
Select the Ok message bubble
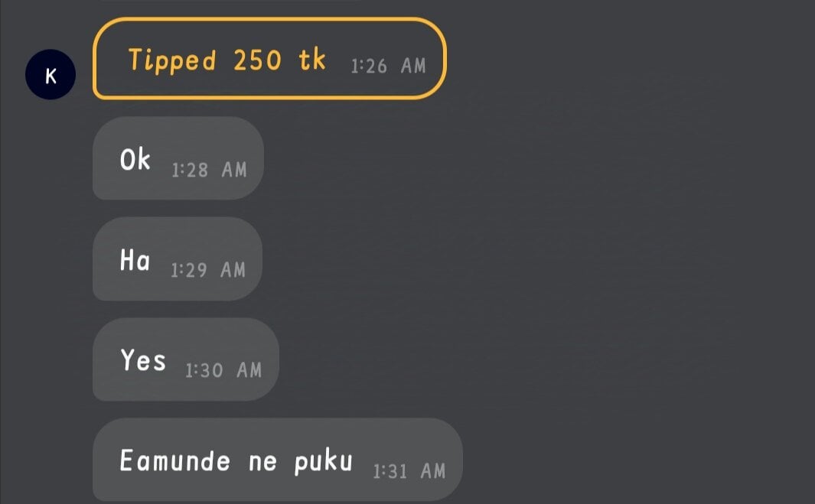click(178, 158)
